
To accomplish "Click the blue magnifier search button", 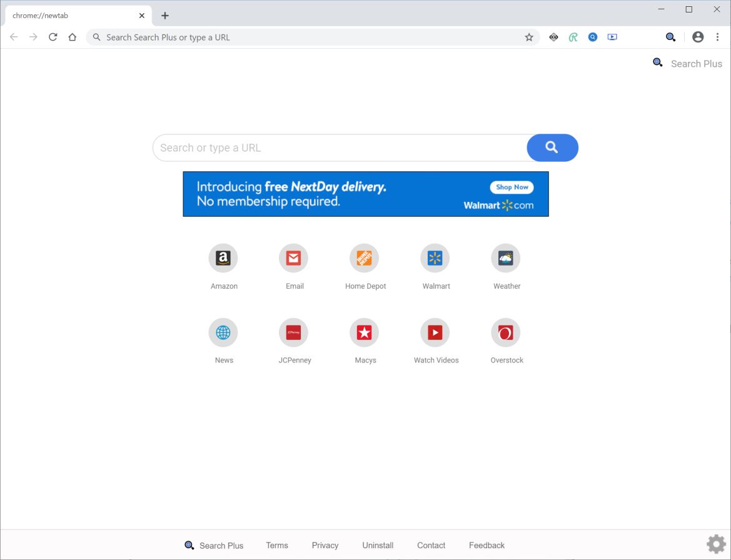I will 552,147.
